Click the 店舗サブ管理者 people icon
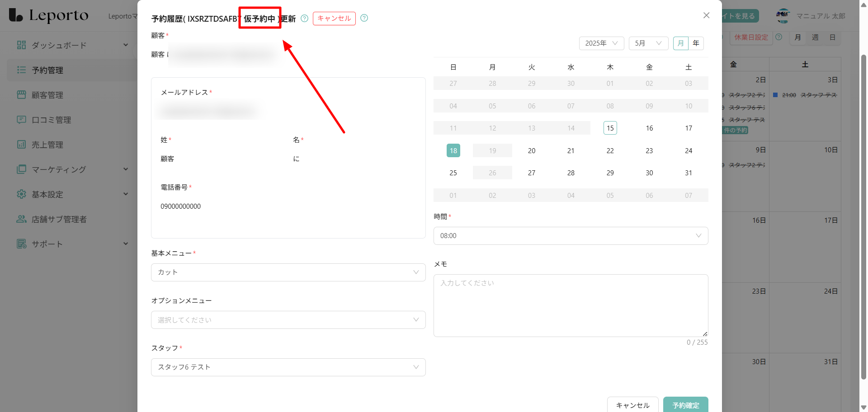 21,219
